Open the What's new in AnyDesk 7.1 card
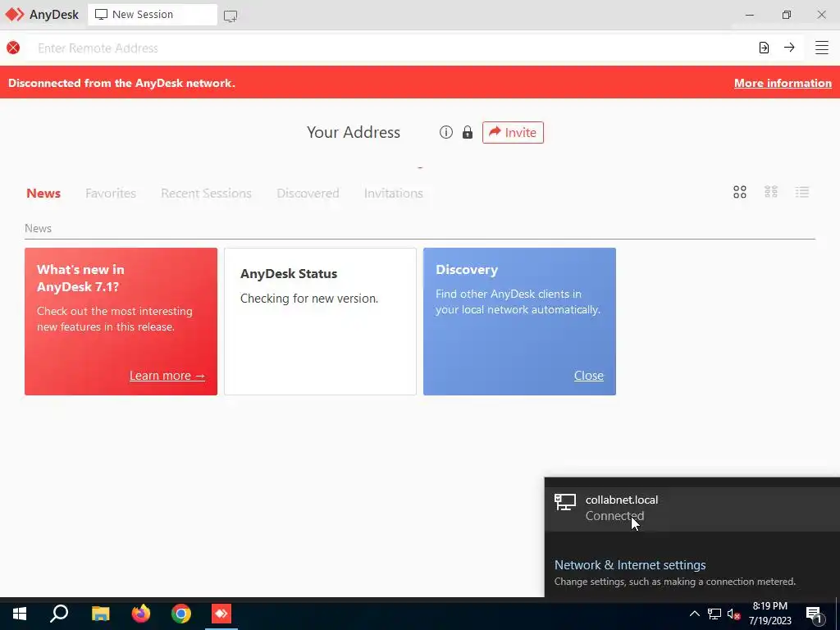840x630 pixels. coord(121,322)
